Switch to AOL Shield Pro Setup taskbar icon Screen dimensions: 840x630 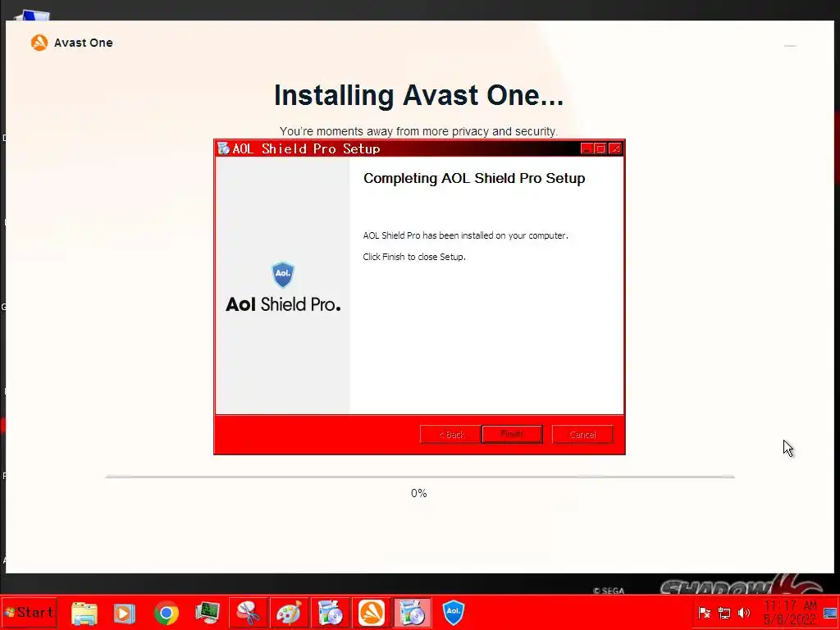(412, 612)
